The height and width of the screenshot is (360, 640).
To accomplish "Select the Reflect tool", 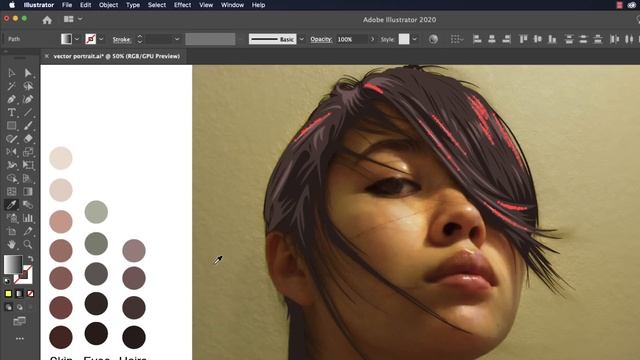I will (11, 152).
